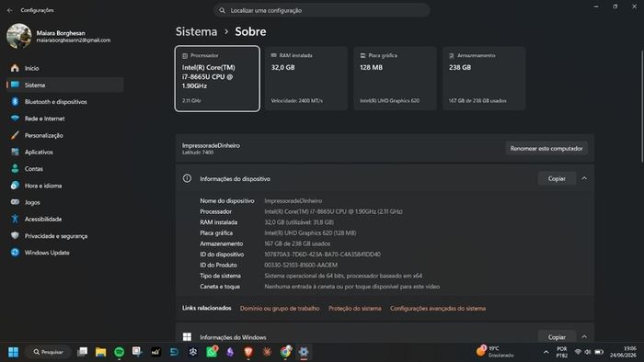
Task: Open Windows Update settings
Action: (x=65, y=253)
